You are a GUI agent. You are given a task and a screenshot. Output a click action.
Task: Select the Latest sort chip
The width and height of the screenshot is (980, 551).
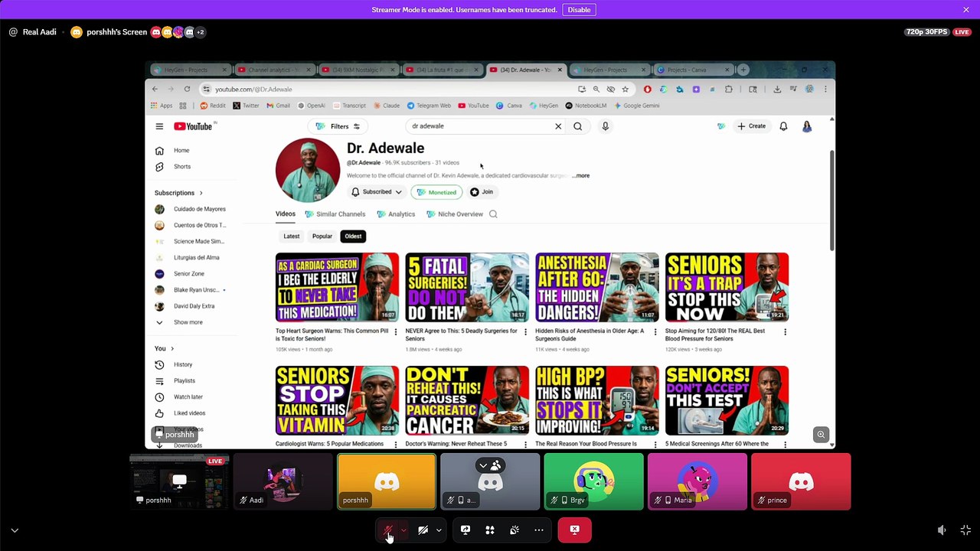point(292,236)
